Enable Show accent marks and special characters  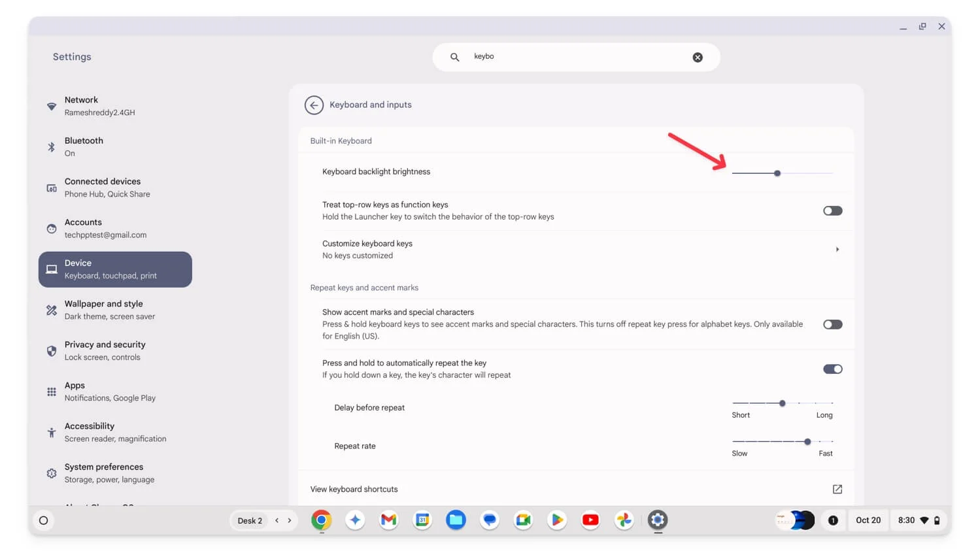[x=832, y=324]
